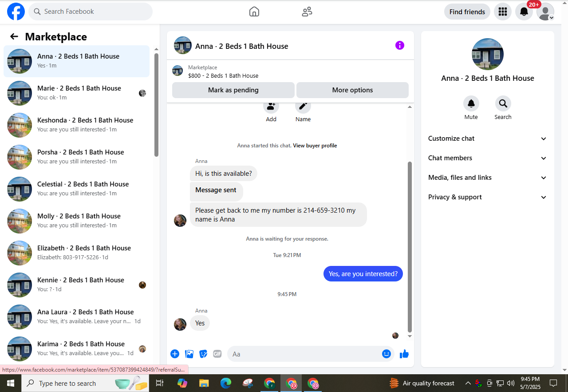Mute this chat with the bell icon
This screenshot has width=568, height=392.
pos(471,103)
